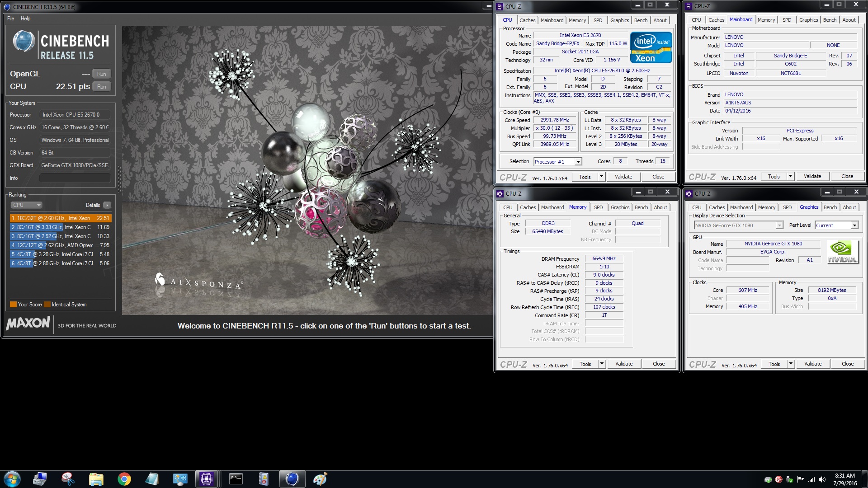Select ranking row 12C/12T @ 2.62 GHz AMD
Screen dimensions: 868x488
point(61,245)
